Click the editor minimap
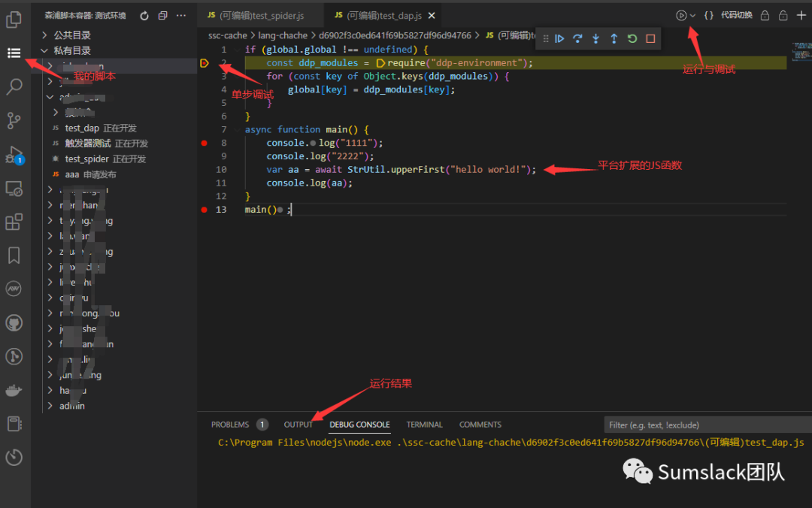The image size is (812, 508). tap(801, 51)
